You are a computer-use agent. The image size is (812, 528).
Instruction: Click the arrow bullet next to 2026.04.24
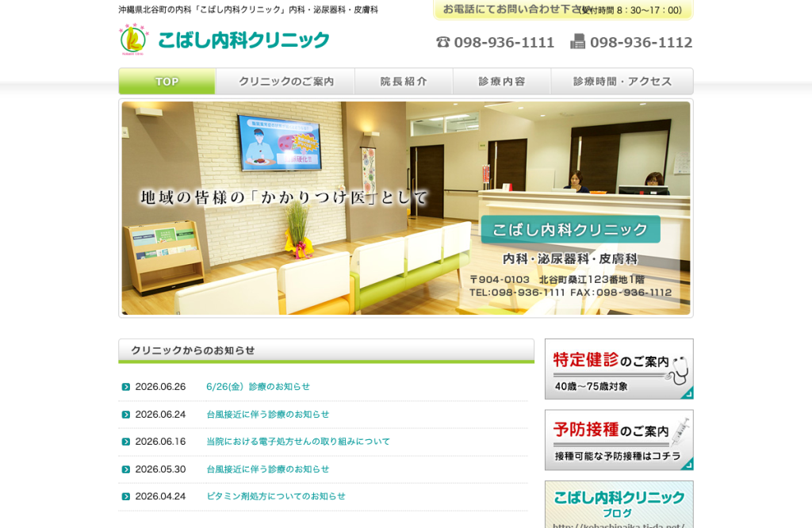[126, 496]
